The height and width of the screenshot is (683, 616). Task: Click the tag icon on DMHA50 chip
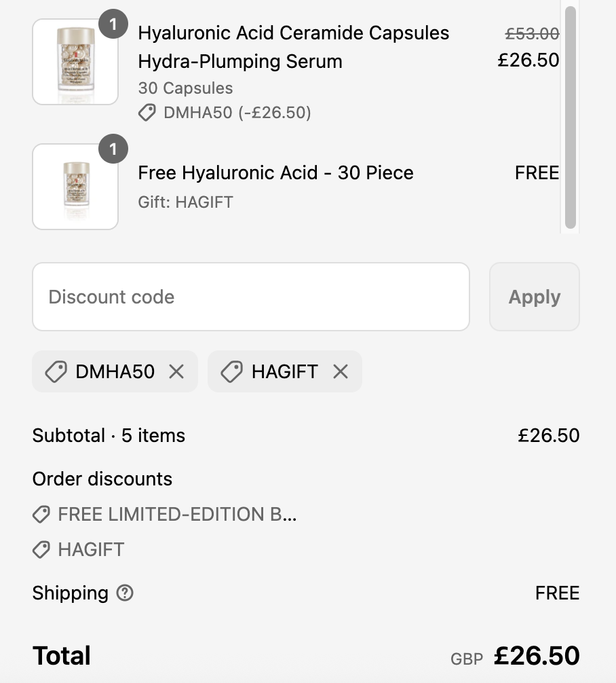[x=56, y=371]
